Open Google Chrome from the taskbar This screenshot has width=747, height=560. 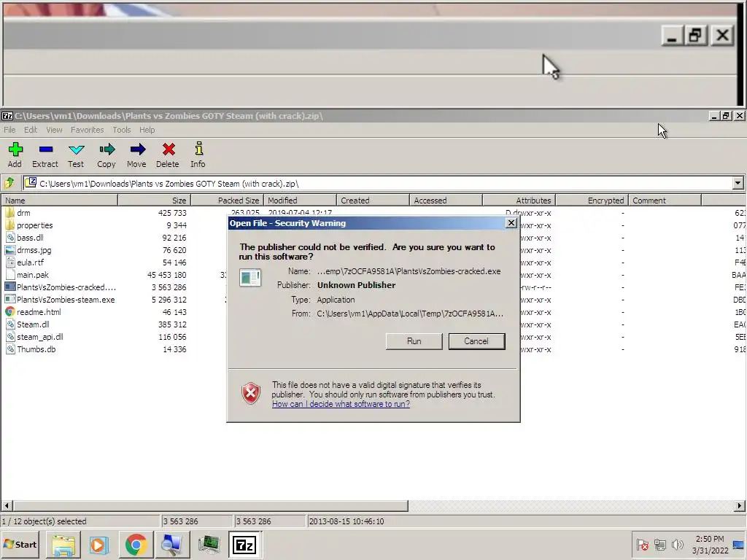click(x=136, y=545)
